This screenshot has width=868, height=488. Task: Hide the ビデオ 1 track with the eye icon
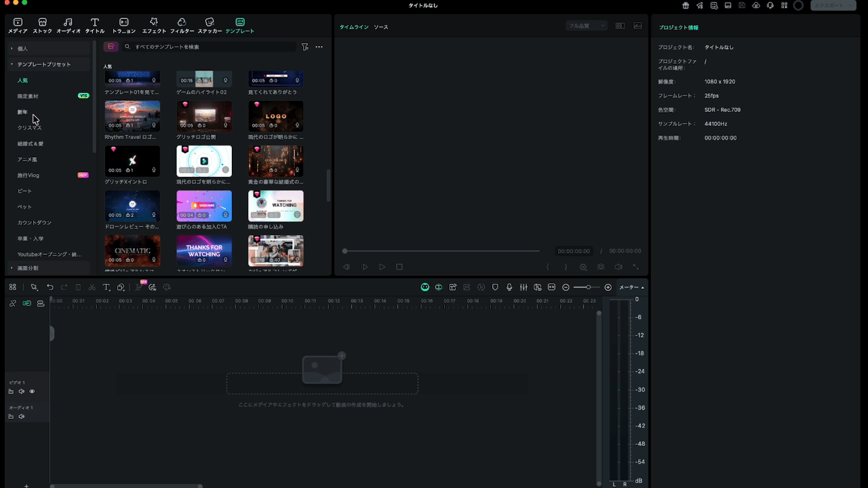[x=32, y=392]
